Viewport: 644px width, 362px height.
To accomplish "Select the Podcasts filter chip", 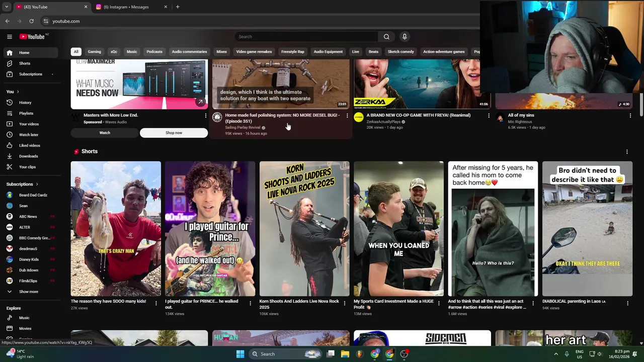I will [x=154, y=52].
